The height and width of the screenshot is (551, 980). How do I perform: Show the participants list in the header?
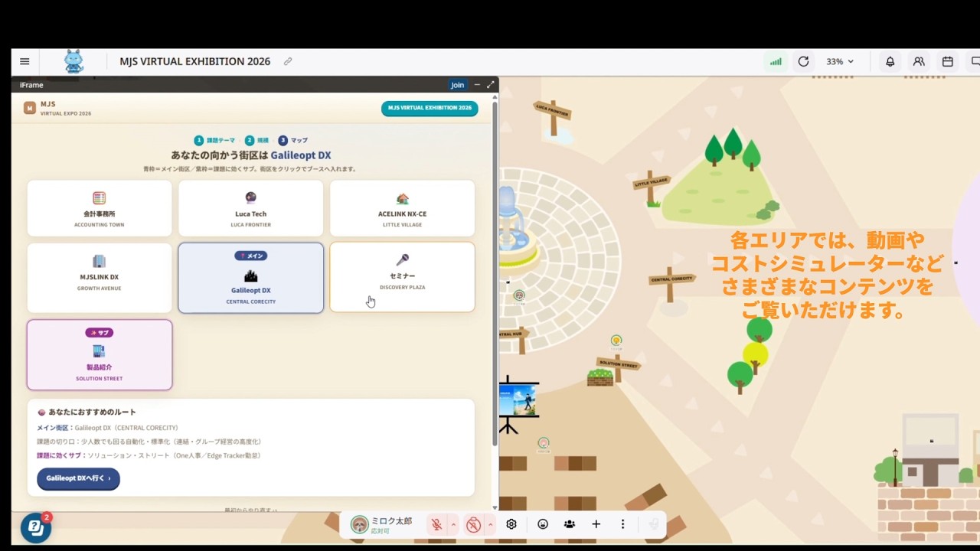(919, 61)
